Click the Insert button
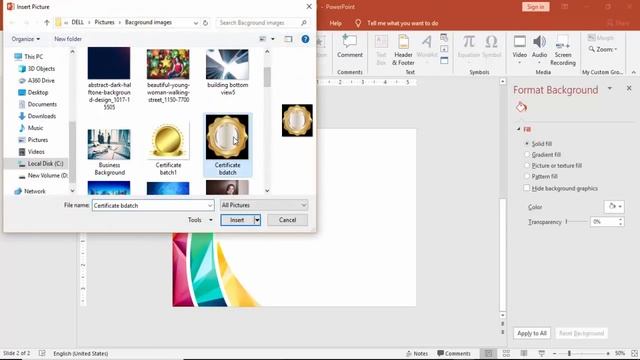Screen dimensions: 640x360 [x=237, y=220]
